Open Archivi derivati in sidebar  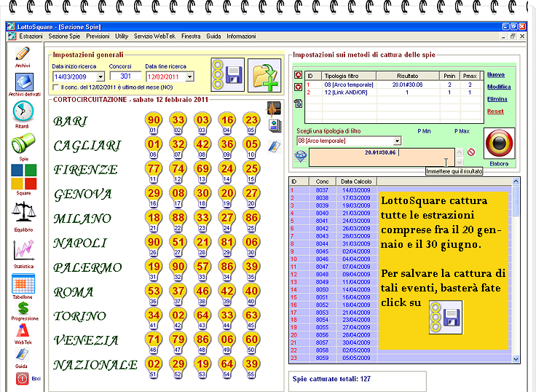click(x=24, y=82)
